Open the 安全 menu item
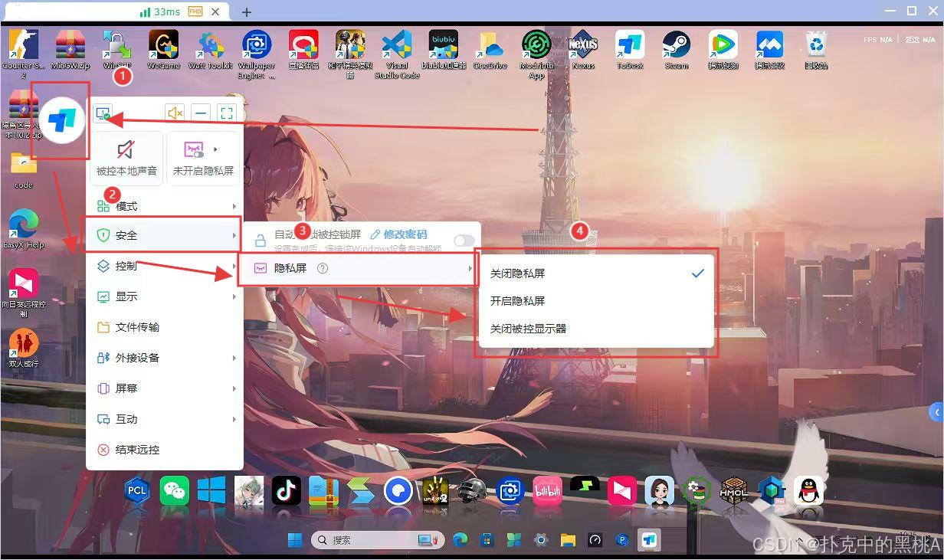The width and height of the screenshot is (944, 560). coord(165,235)
